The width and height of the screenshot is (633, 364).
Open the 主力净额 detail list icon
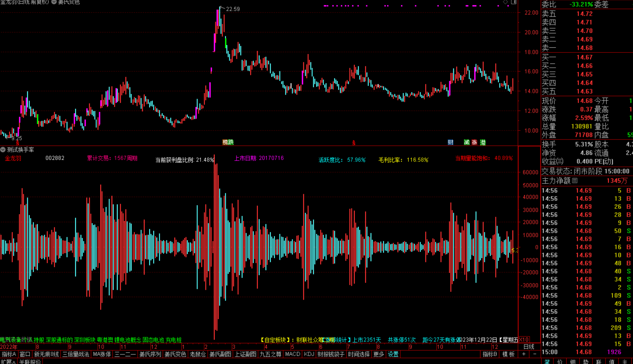point(575,181)
